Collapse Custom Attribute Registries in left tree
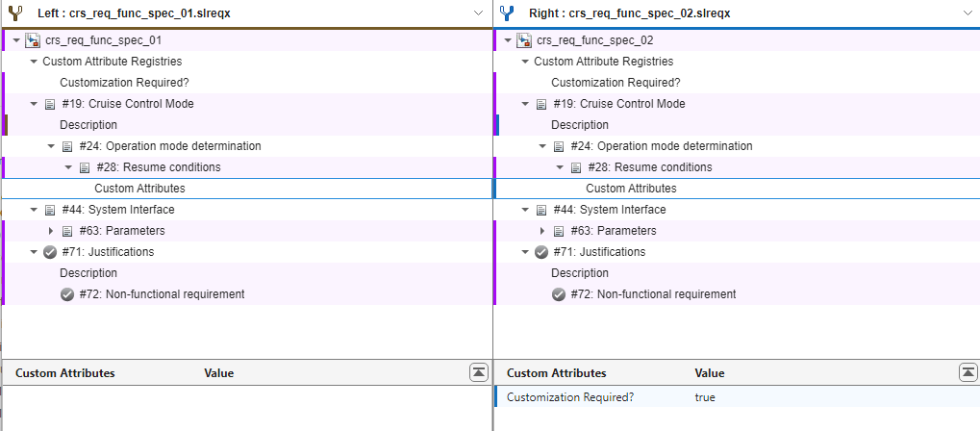The height and width of the screenshot is (431, 980). 34,62
